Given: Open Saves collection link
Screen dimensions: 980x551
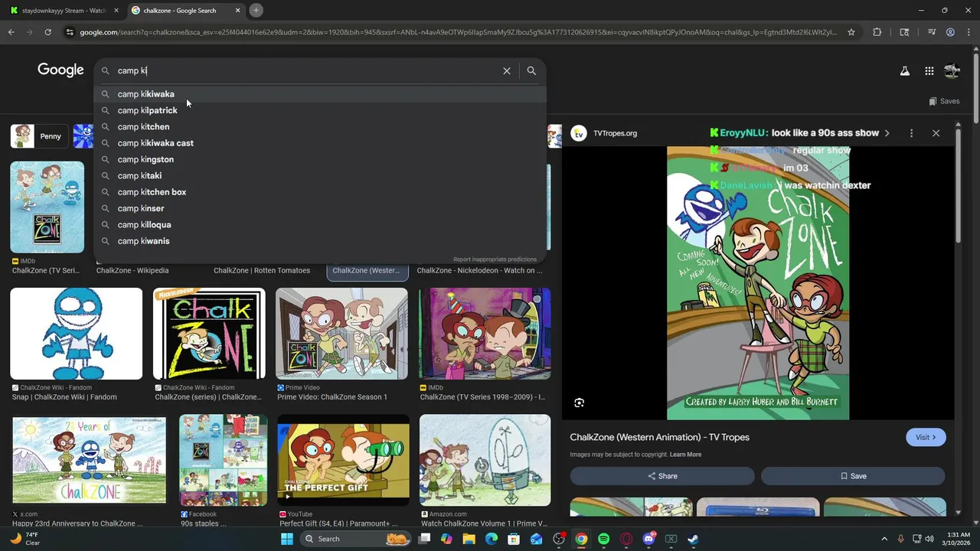Looking at the screenshot, I should coord(944,101).
